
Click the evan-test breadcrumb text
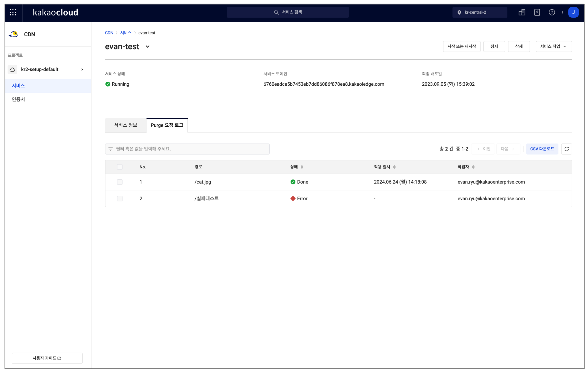(146, 33)
